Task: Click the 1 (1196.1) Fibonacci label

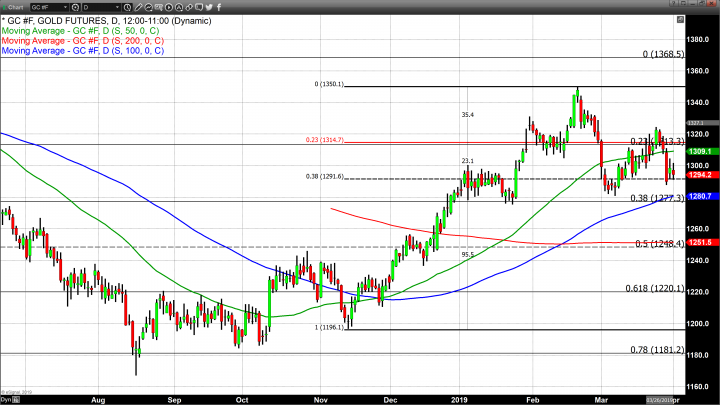Action: coord(329,327)
